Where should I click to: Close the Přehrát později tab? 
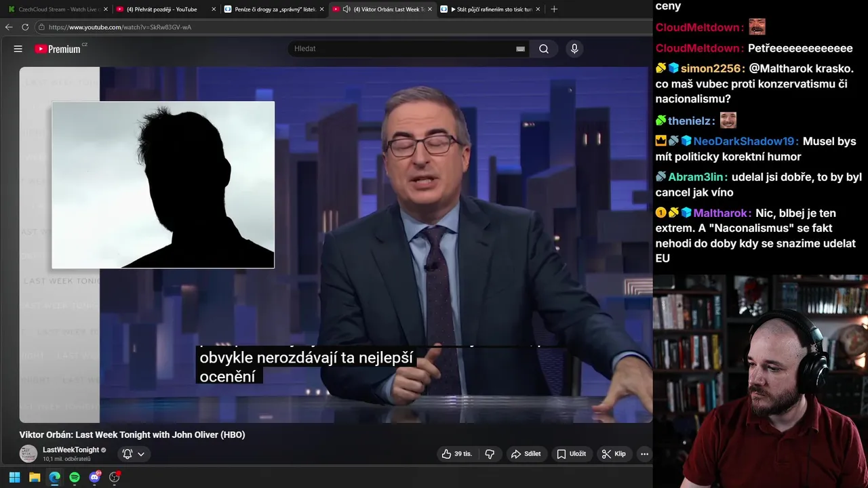tap(214, 9)
